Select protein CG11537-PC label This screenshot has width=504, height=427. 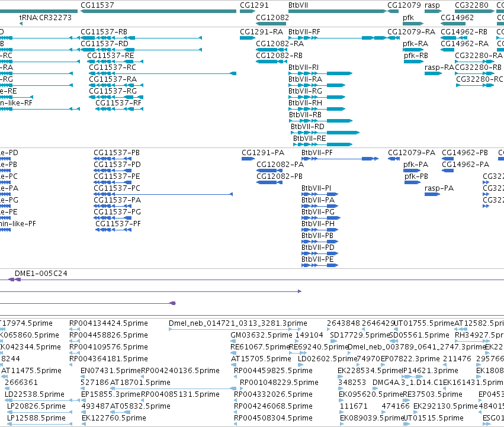[117, 188]
